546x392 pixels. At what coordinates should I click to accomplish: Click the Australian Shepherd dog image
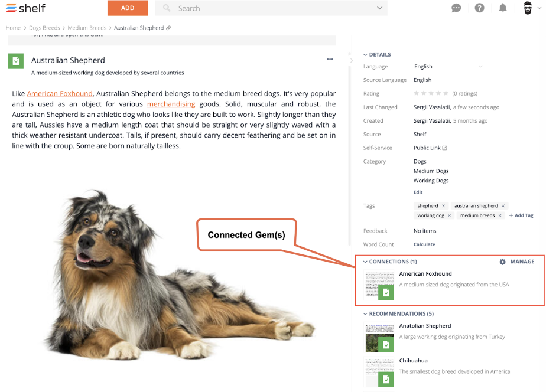pos(179,275)
